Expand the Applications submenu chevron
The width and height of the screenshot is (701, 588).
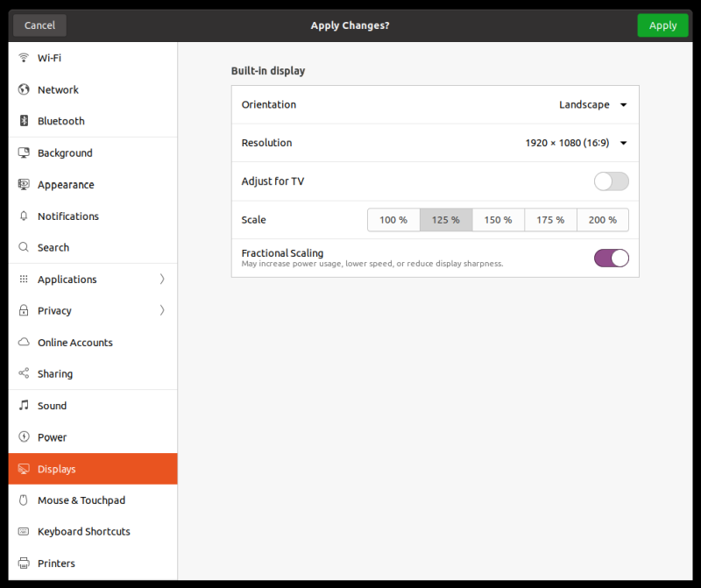coord(162,280)
